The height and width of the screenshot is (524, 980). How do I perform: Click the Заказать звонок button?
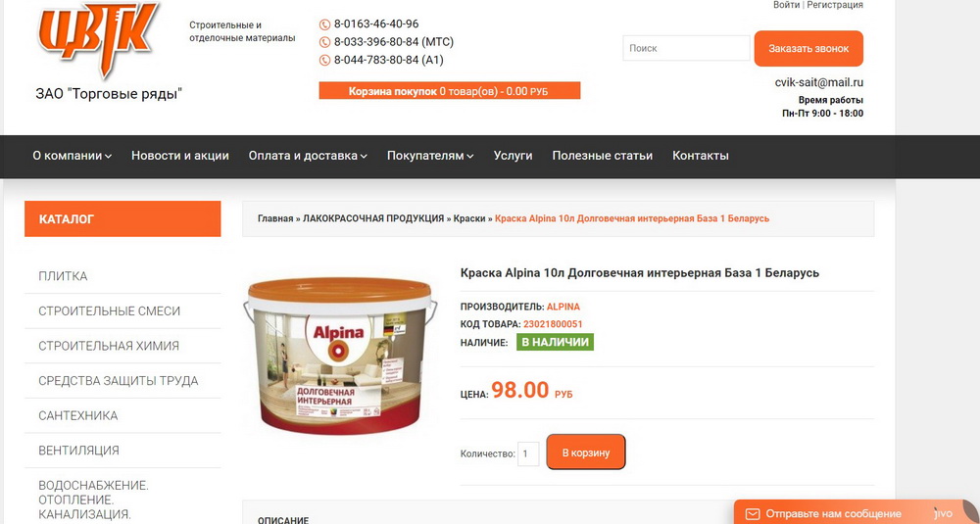(x=808, y=48)
